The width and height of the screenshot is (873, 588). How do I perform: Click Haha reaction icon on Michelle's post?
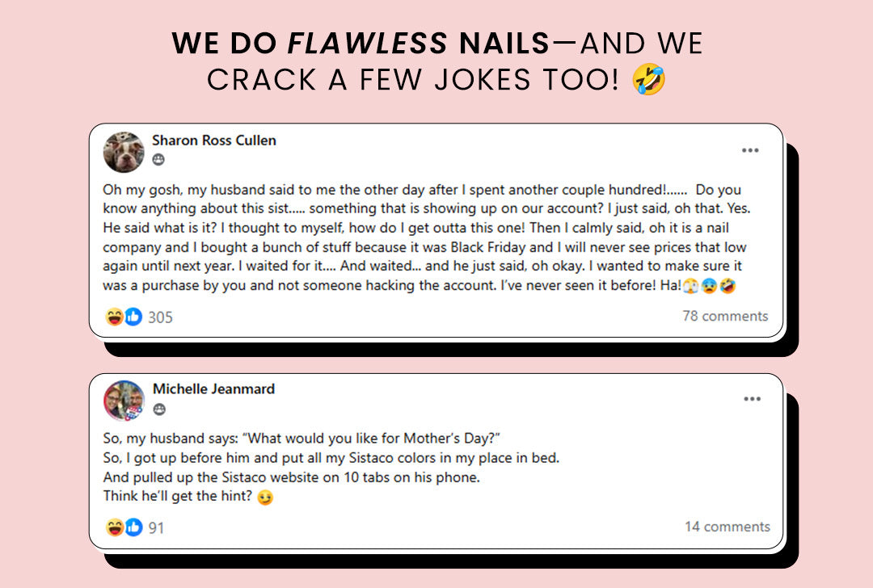(x=116, y=527)
